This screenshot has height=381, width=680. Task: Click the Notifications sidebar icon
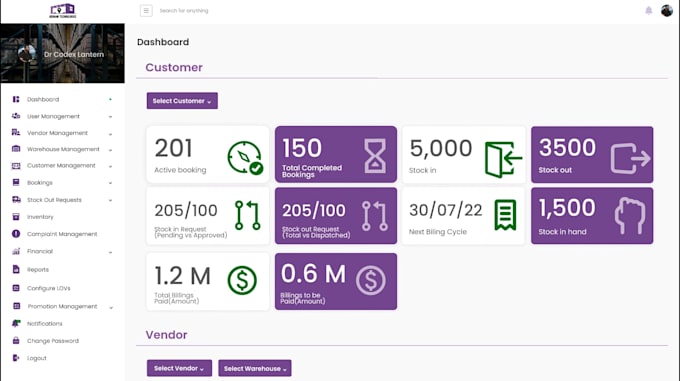coord(16,323)
